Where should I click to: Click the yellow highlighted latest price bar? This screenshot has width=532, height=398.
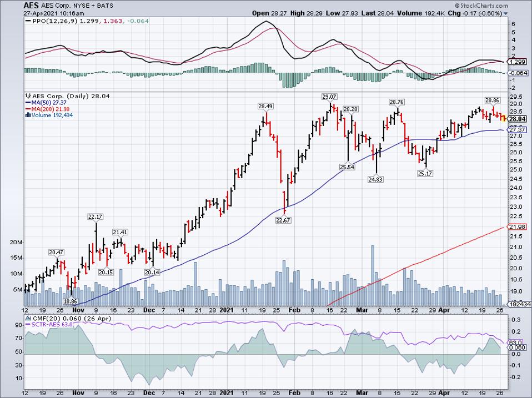click(504, 118)
